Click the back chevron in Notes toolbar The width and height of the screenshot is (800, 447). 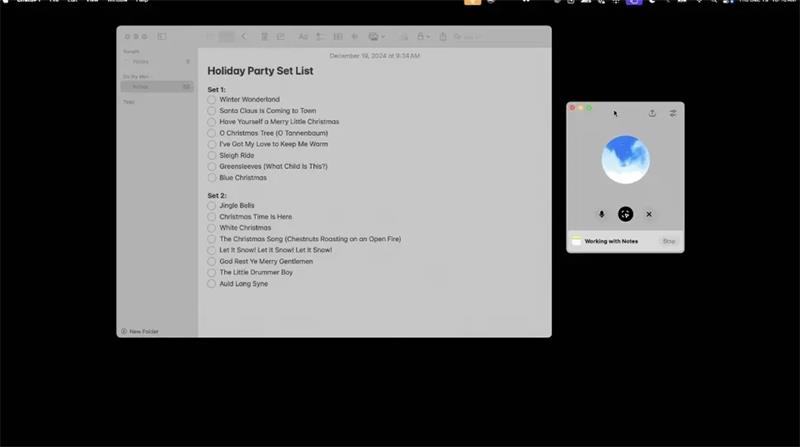point(244,37)
